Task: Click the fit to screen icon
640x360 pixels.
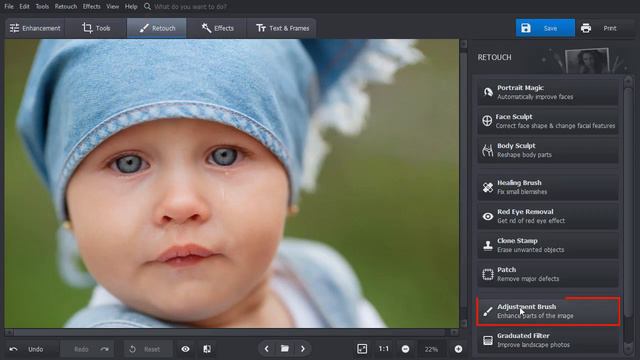Action: [362, 349]
